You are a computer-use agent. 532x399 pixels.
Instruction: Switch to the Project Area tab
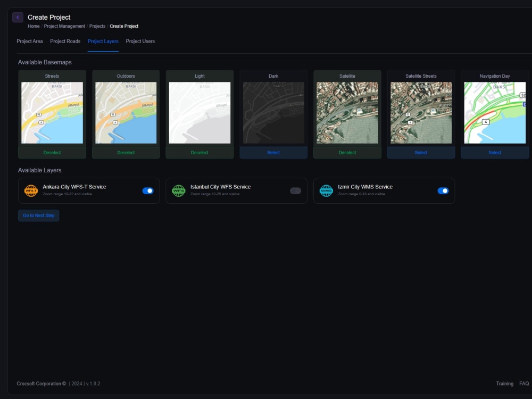point(29,41)
